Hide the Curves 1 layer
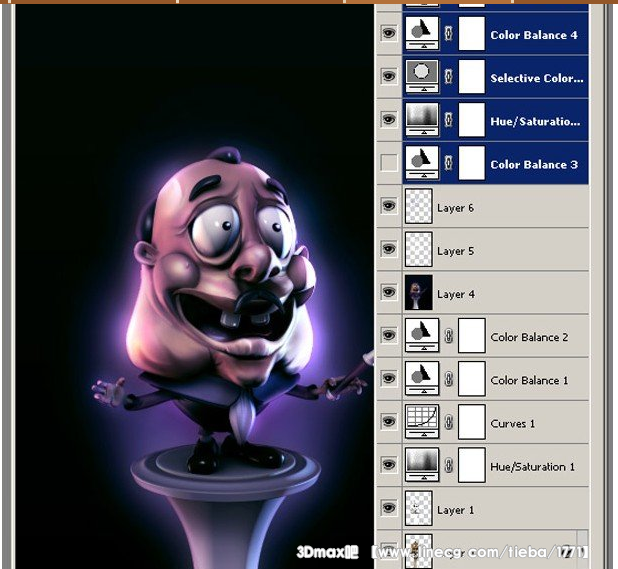This screenshot has width=618, height=569. tap(389, 422)
